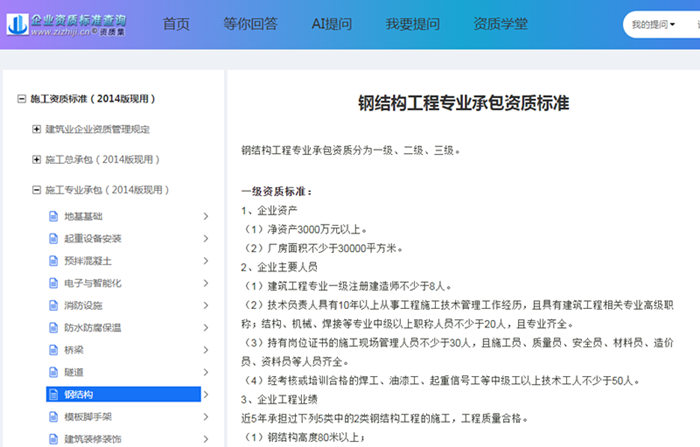
Task: Click the chevron arrow on the 隧道 row
Action: pos(206,372)
